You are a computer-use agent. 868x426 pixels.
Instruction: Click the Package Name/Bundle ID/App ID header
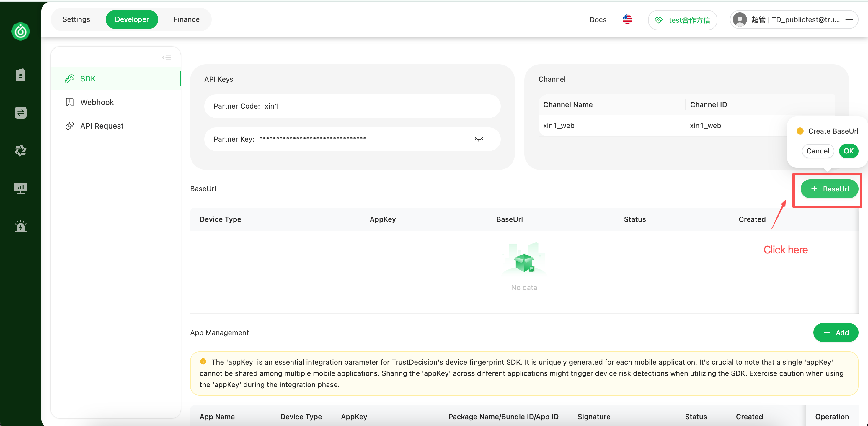pyautogui.click(x=503, y=417)
